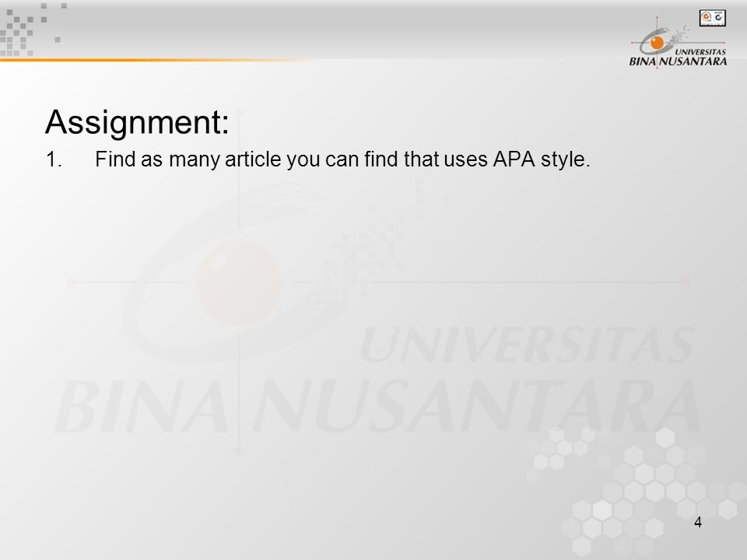
Task: Click the Assignment: slide title
Action: click(137, 122)
